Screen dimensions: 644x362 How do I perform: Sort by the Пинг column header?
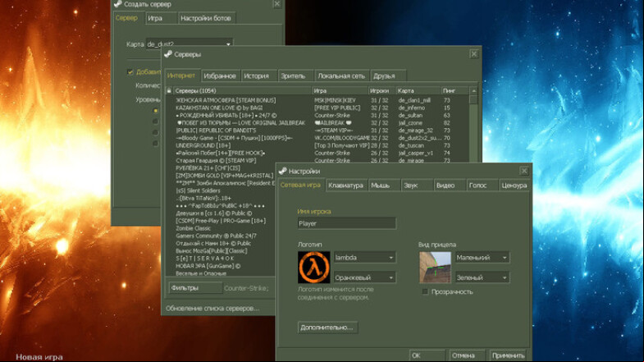pos(454,90)
